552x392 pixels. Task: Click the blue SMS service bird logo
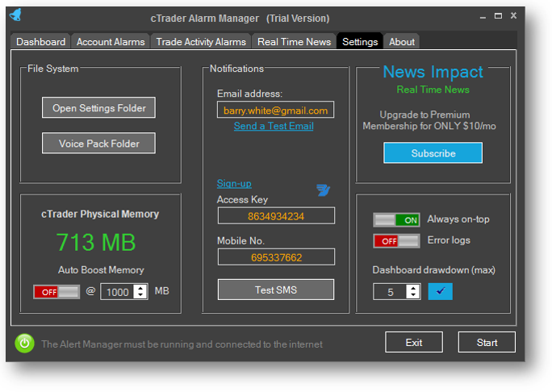pos(323,190)
